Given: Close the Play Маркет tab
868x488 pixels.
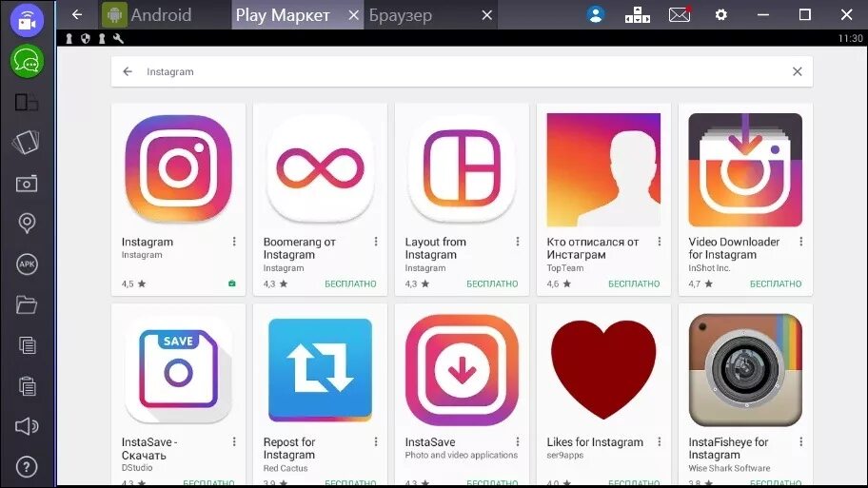Looking at the screenshot, I should [354, 15].
